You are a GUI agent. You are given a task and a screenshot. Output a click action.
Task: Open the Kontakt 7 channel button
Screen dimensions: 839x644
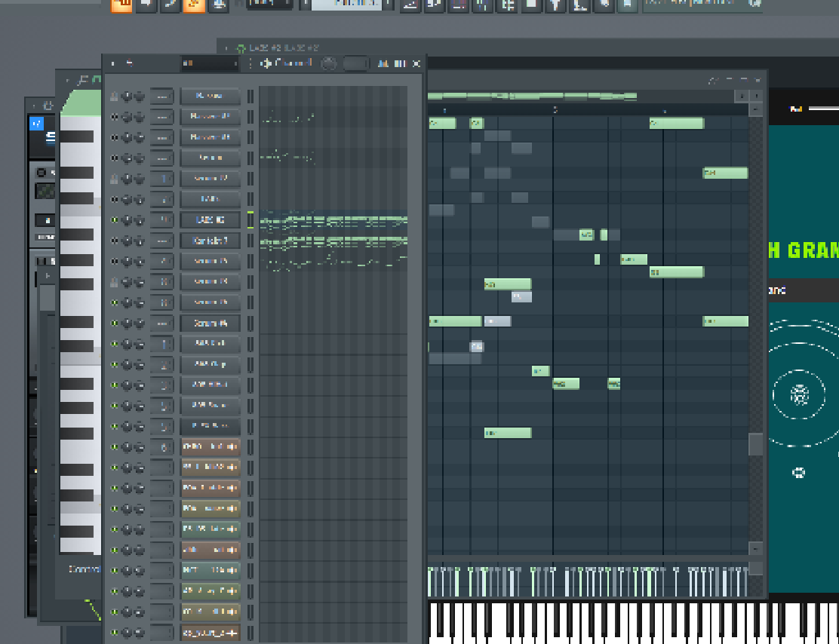211,241
